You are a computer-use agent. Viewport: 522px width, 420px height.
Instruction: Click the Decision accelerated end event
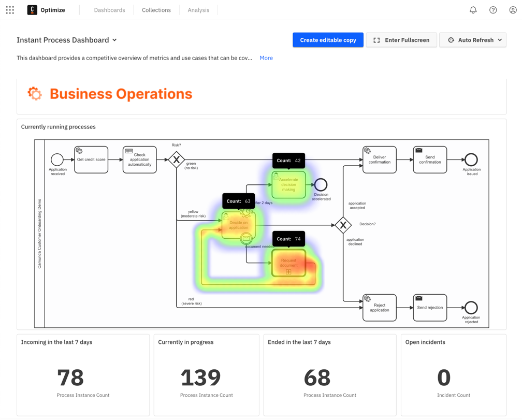[321, 185]
